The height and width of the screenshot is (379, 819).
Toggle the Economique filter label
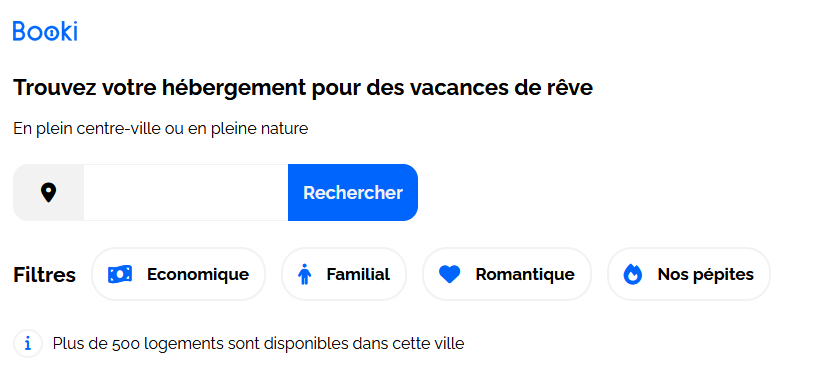[197, 274]
